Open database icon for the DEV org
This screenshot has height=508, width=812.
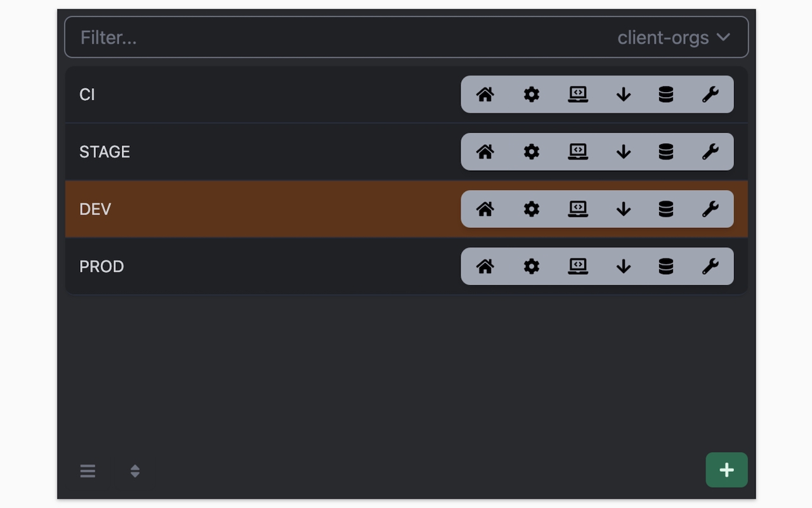665,209
